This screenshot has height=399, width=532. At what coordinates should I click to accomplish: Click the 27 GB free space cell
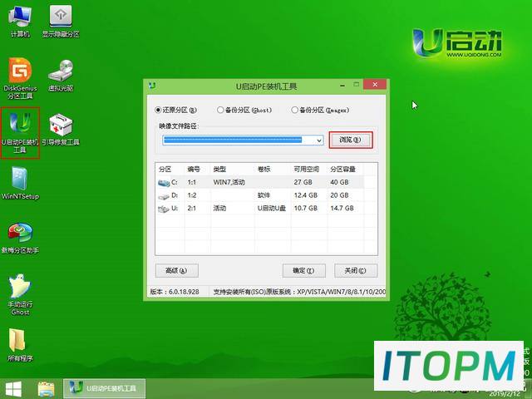tap(303, 182)
